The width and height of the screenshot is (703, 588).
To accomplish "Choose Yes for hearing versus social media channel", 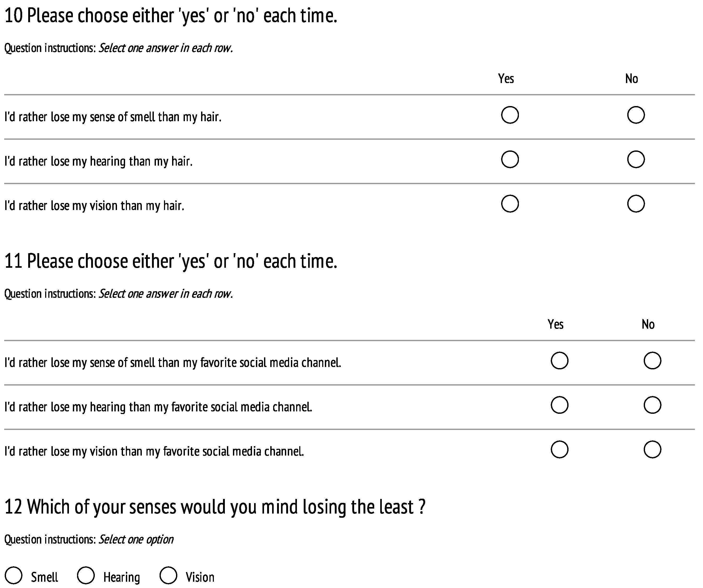I will 559,405.
